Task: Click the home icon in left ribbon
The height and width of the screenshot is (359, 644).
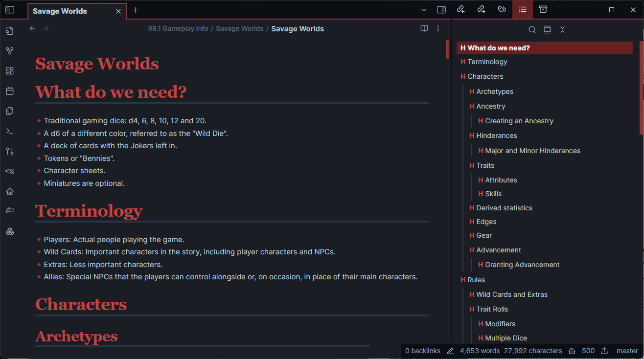Action: tap(9, 191)
